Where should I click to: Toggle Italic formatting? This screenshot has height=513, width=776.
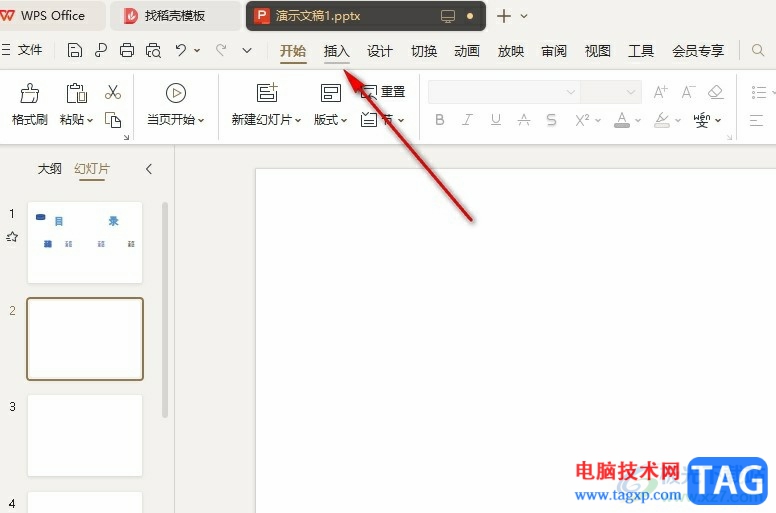point(467,120)
